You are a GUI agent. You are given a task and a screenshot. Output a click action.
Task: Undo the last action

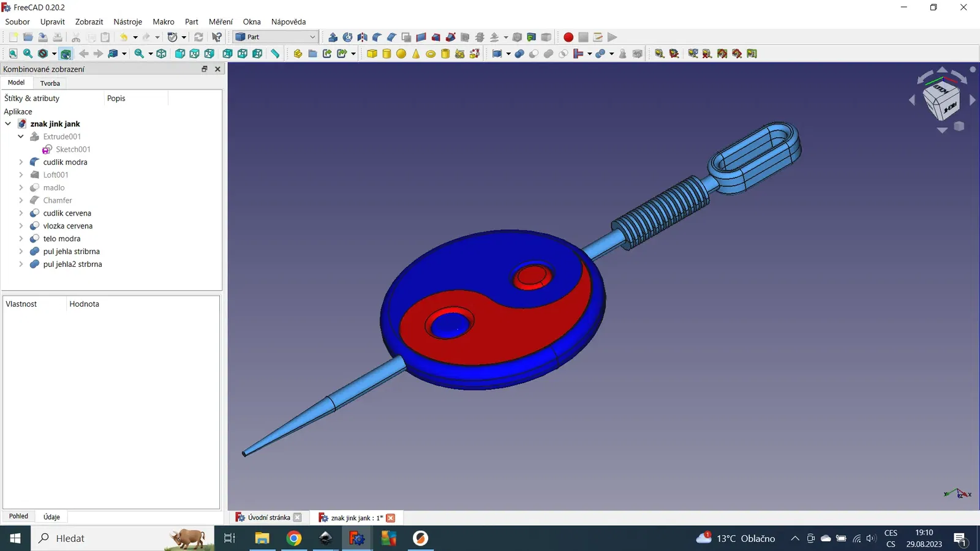[x=124, y=37]
